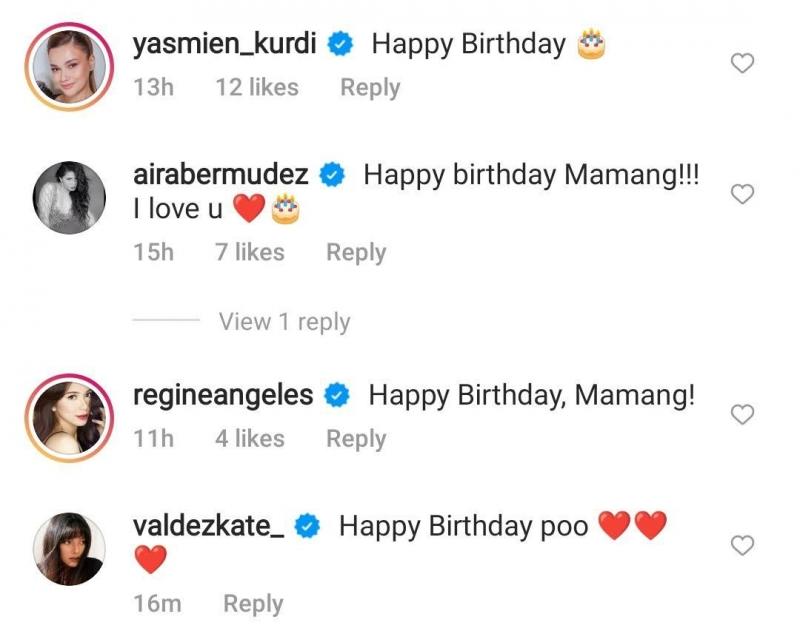View the 7 likes on airabermudez's comment
800x628 pixels.
[x=249, y=252]
